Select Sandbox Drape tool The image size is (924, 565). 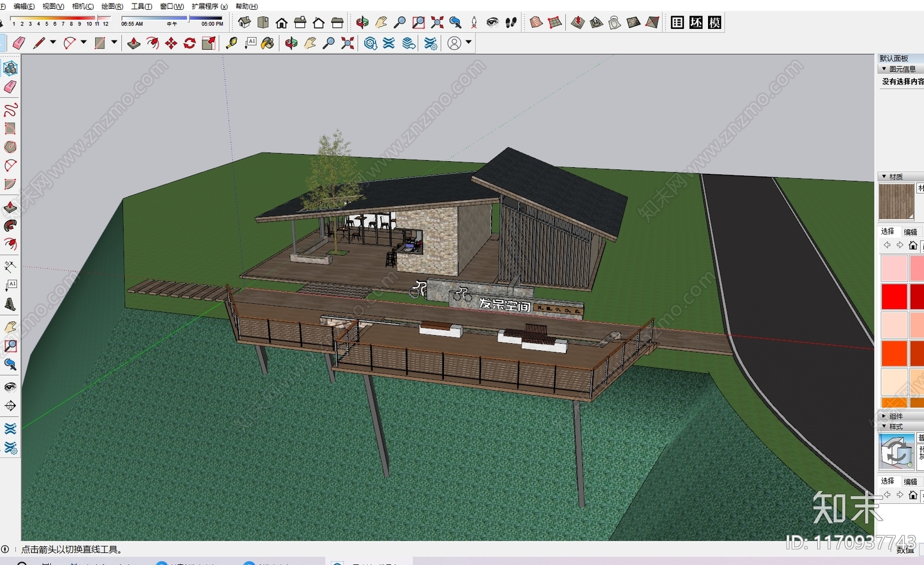coord(614,23)
